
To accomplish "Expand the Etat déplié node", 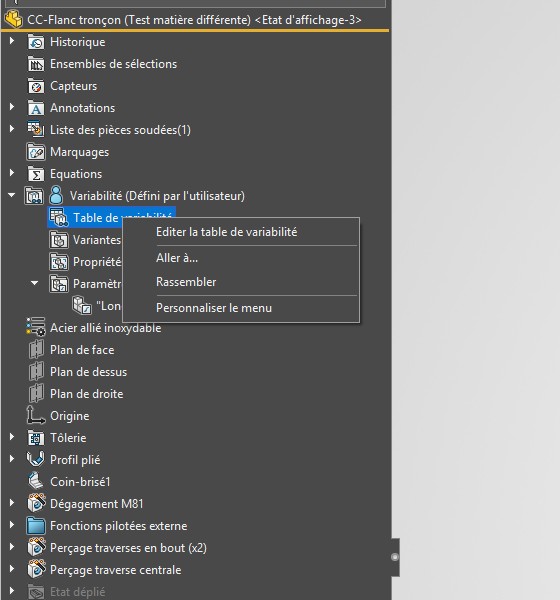I will tap(12, 590).
